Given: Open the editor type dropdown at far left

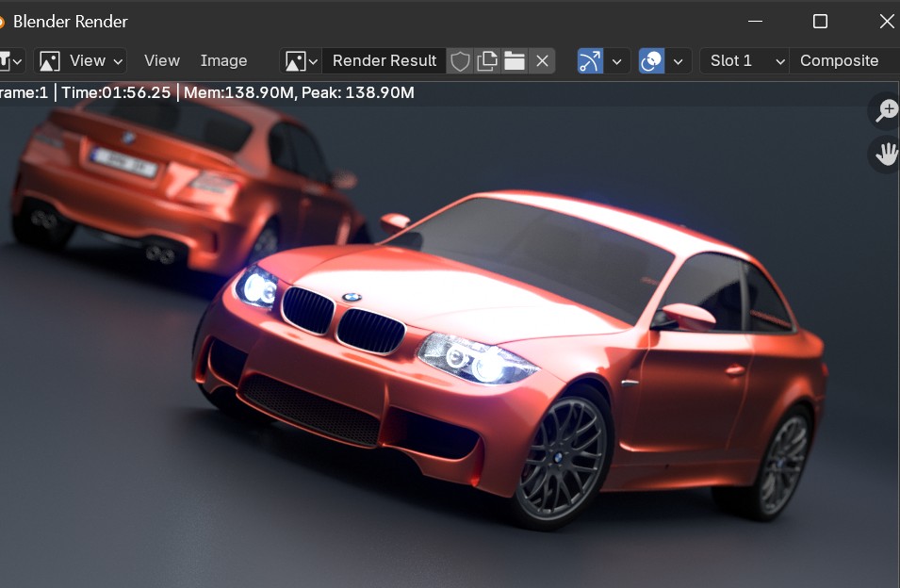Looking at the screenshot, I should pyautogui.click(x=11, y=61).
